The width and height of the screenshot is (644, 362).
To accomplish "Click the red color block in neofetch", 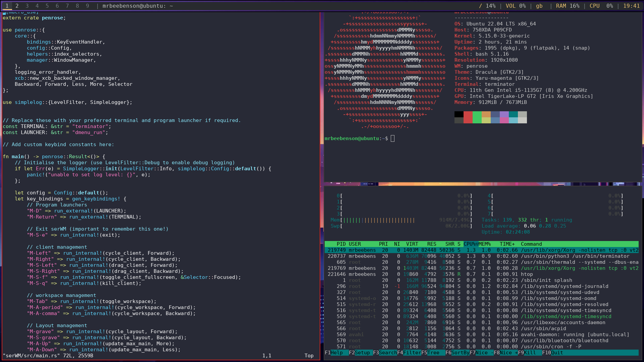I will point(468,114).
